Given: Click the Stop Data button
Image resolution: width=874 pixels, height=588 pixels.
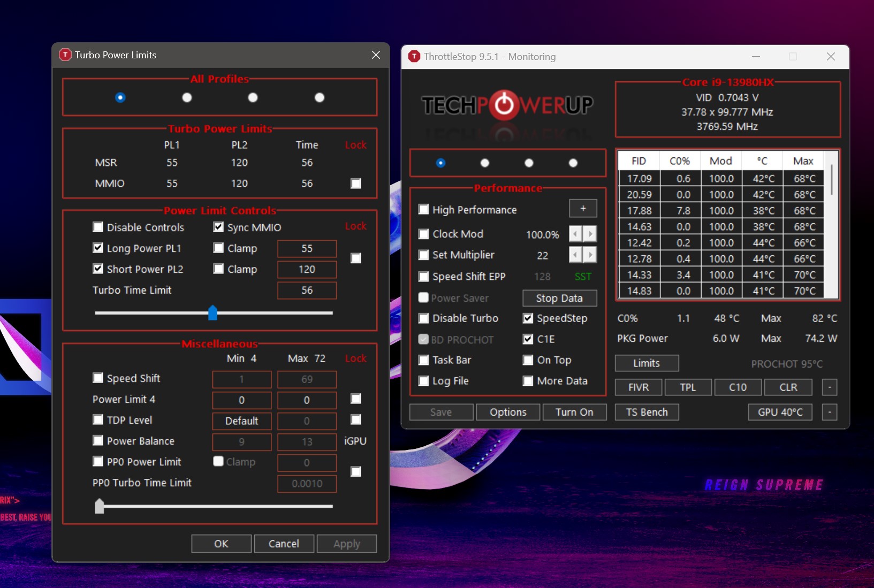Looking at the screenshot, I should (559, 298).
